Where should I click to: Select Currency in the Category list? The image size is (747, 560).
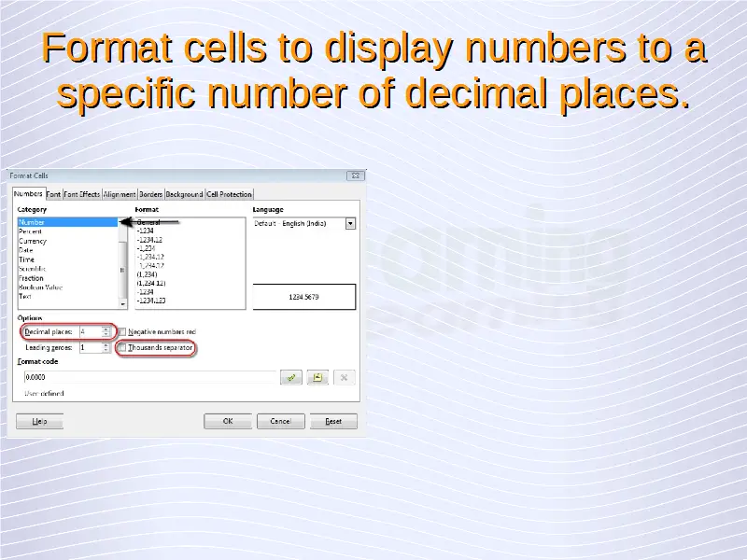[x=33, y=241]
